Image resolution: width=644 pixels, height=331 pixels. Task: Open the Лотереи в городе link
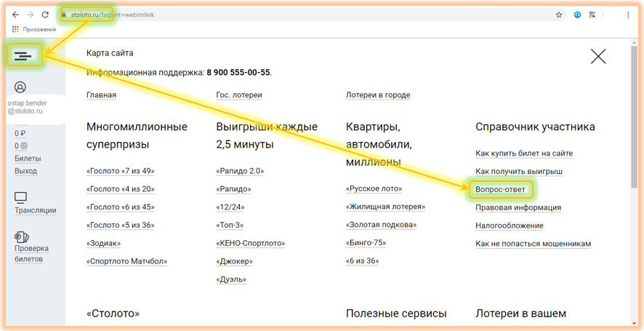point(378,95)
